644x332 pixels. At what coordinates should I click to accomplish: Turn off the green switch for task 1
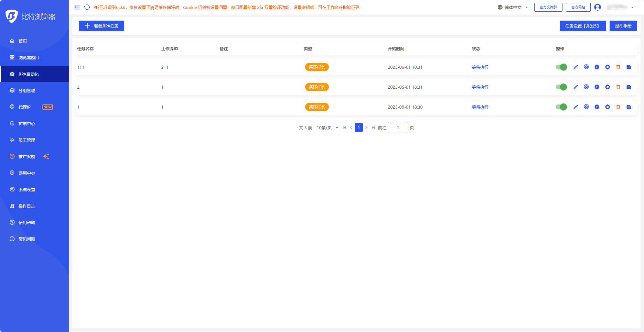tap(561, 107)
